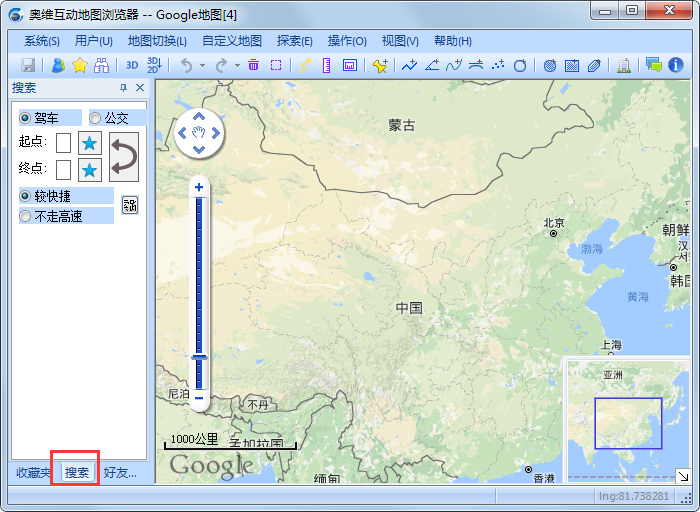Select the add curve tool

(454, 65)
